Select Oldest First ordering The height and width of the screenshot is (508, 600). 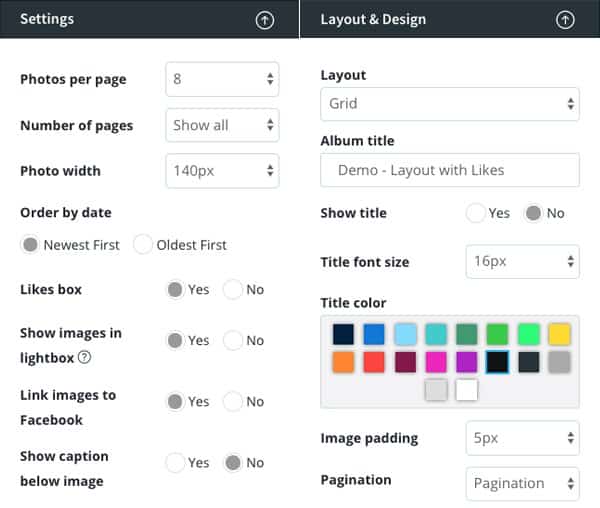(143, 244)
